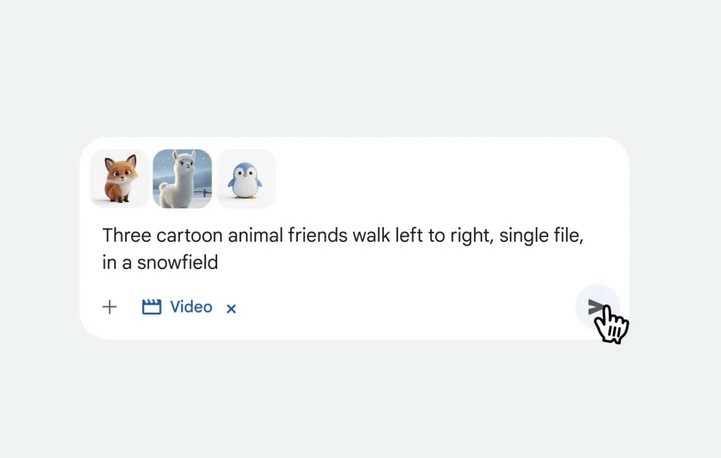Click the clapperboard Video icon

point(151,307)
